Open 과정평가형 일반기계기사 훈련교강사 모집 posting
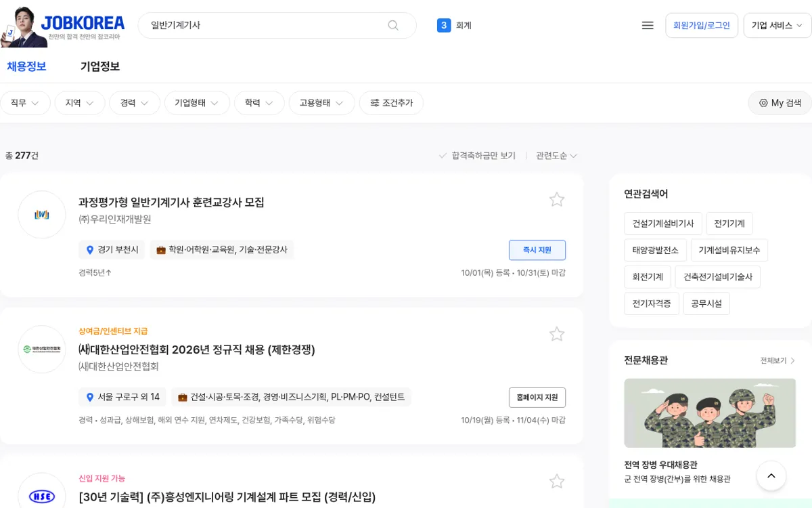Viewport: 812px width, 508px height. (171, 202)
